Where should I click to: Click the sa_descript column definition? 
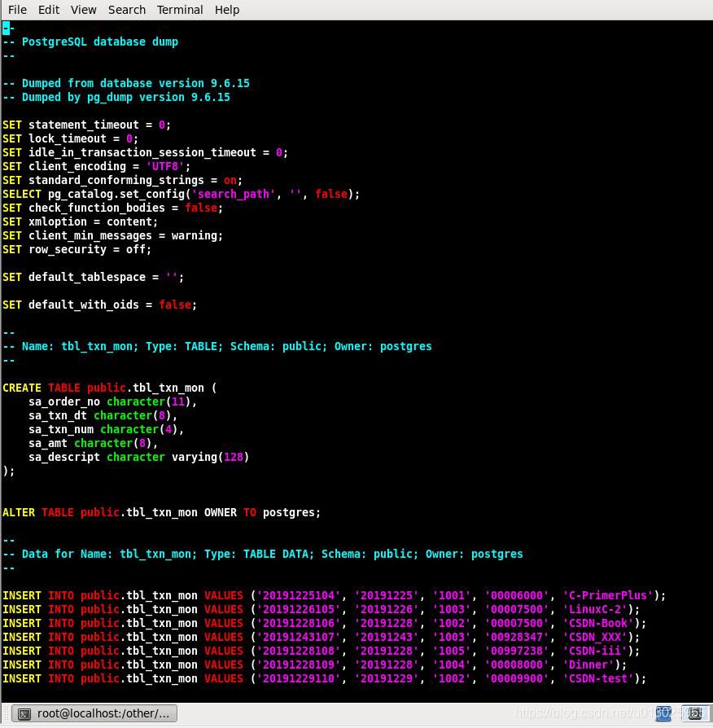coord(138,457)
